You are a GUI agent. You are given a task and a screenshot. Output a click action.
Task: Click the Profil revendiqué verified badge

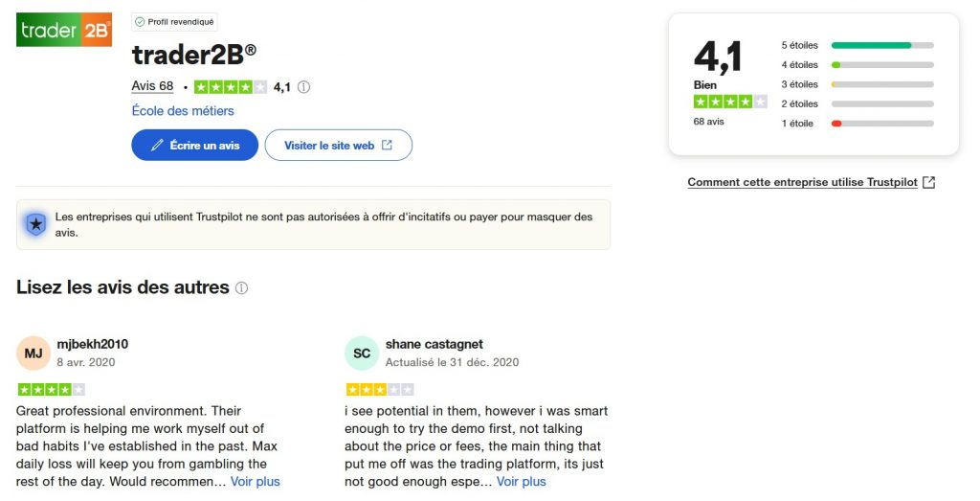click(x=175, y=21)
